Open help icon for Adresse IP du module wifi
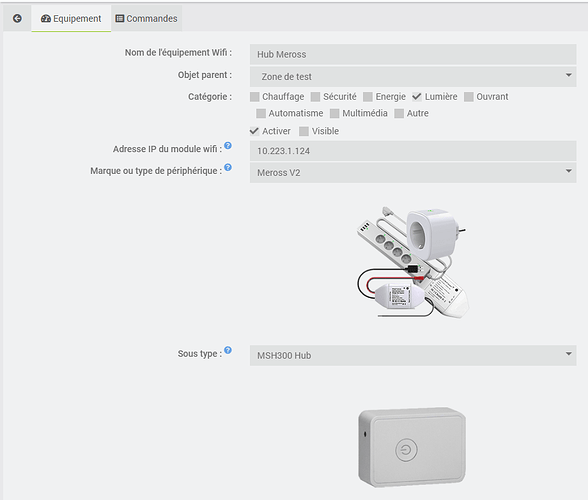 228,146
